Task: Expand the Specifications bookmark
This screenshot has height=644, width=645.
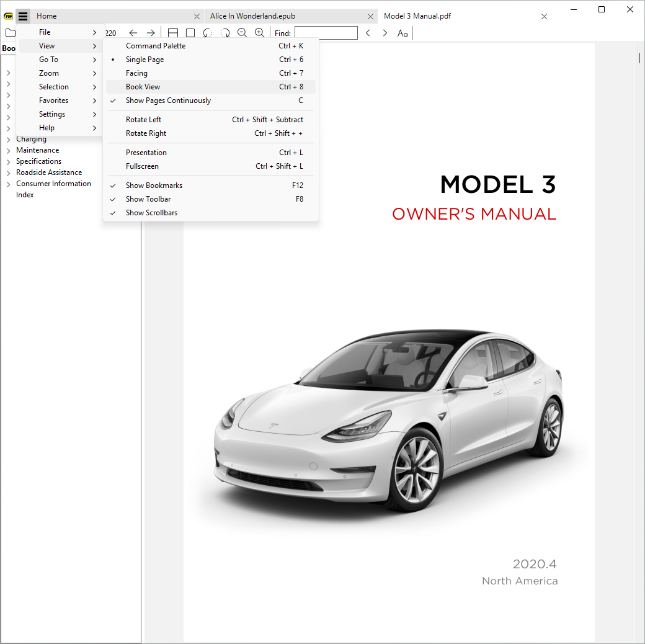Action: [x=8, y=162]
